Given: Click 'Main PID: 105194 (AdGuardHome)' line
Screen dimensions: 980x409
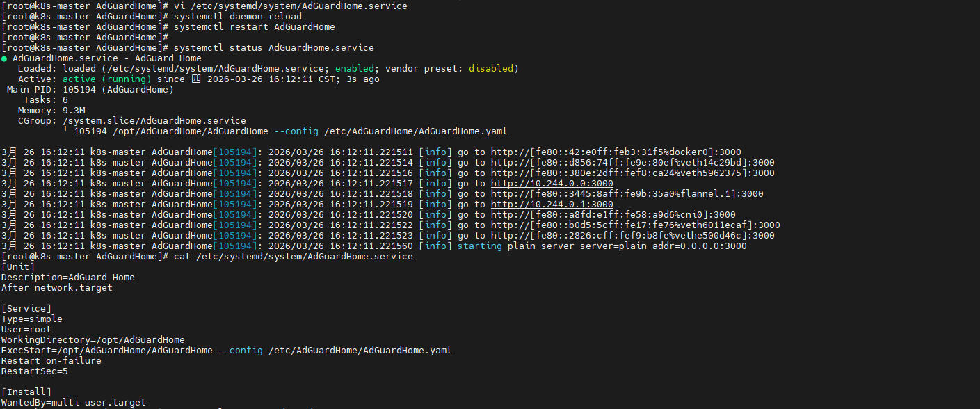Looking at the screenshot, I should 90,90.
